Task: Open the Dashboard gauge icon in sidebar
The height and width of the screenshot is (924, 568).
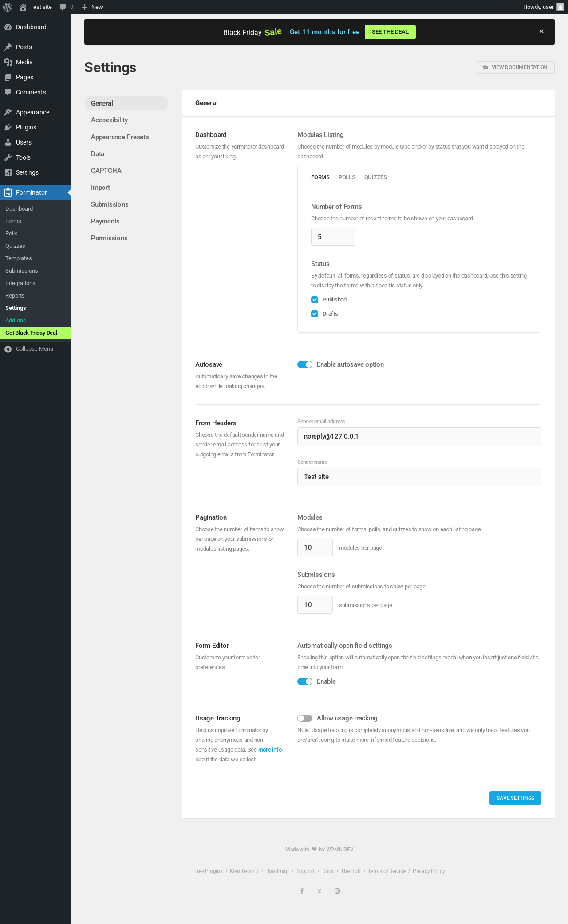Action: (8, 27)
